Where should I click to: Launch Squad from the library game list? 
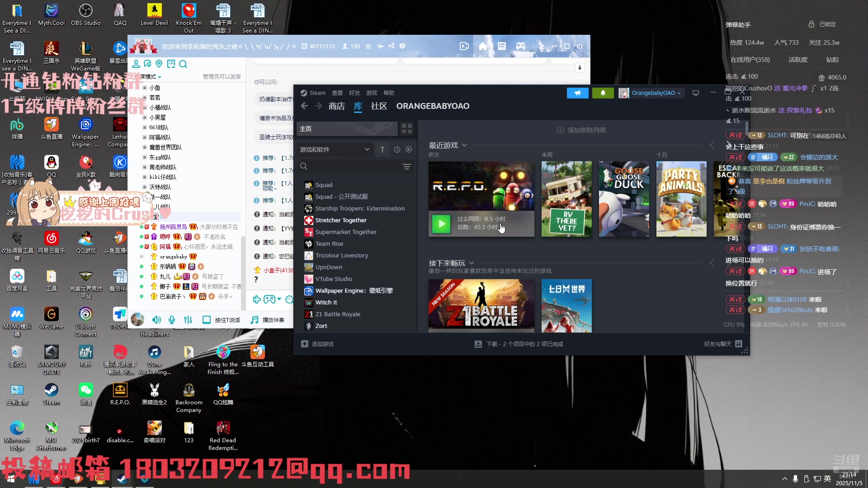(x=323, y=185)
